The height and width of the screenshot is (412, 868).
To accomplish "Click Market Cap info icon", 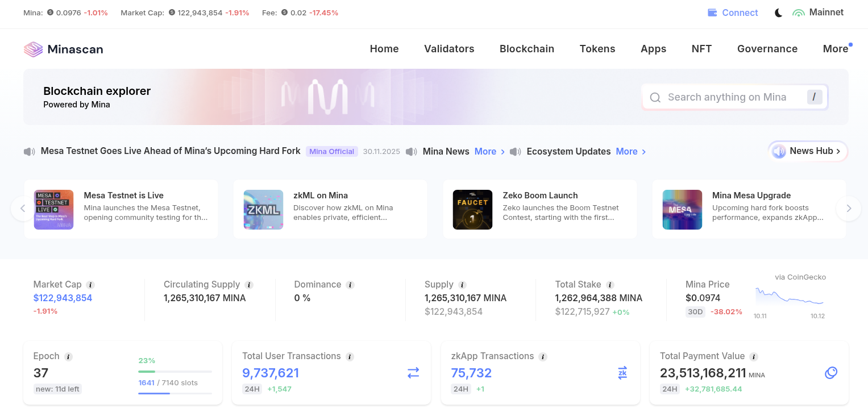I will pos(90,285).
